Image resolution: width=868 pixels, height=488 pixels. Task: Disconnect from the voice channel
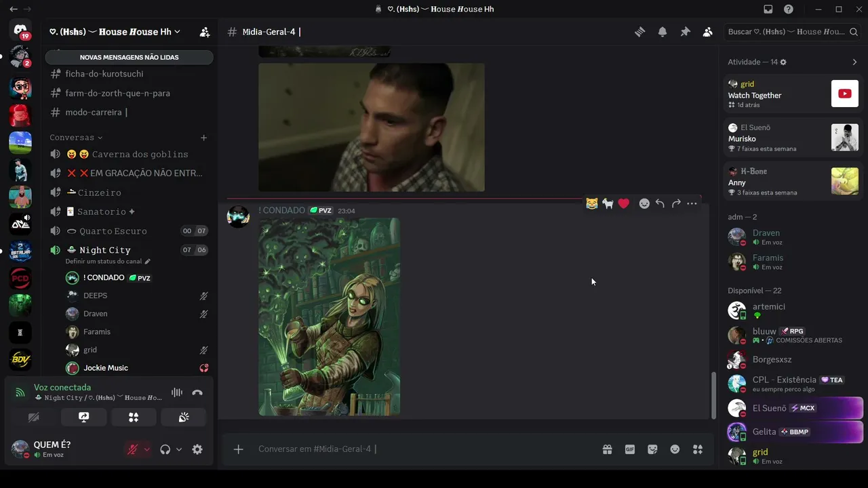(197, 392)
